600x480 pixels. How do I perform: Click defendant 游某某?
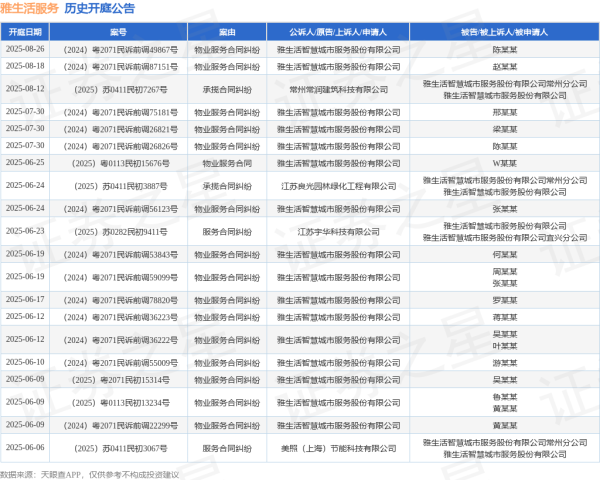[505, 363]
